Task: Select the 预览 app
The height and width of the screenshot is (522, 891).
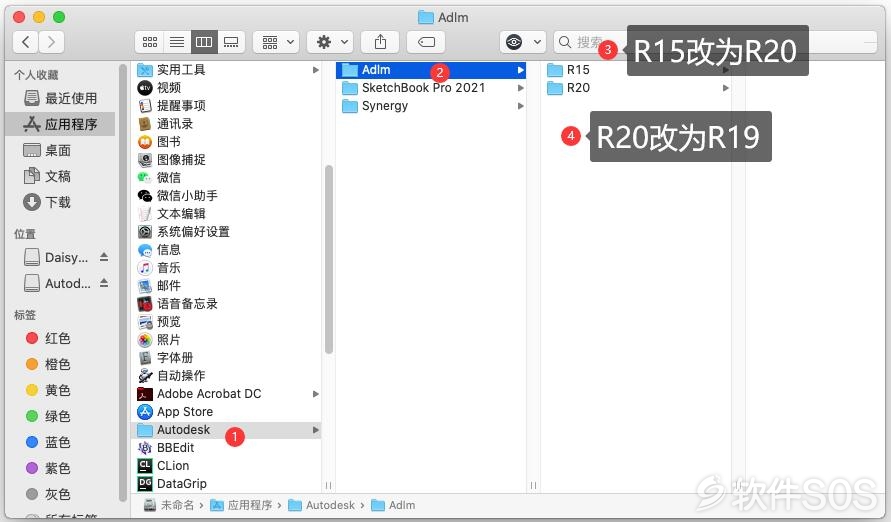Action: point(227,321)
